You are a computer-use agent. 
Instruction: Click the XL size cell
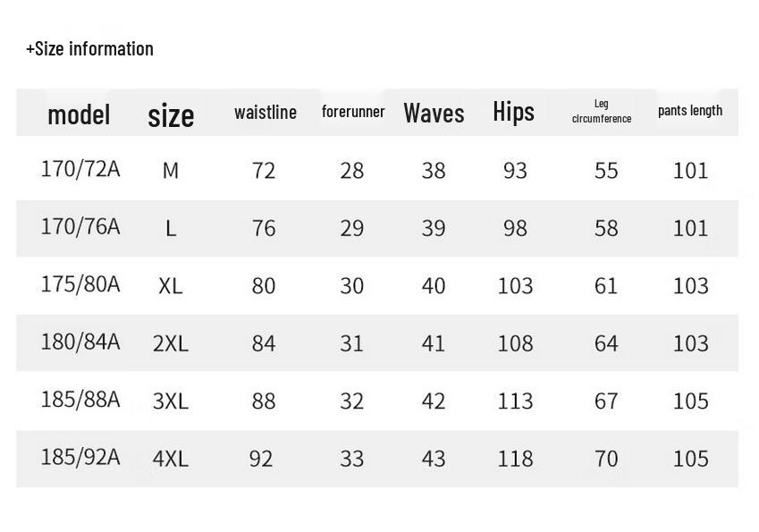click(171, 285)
